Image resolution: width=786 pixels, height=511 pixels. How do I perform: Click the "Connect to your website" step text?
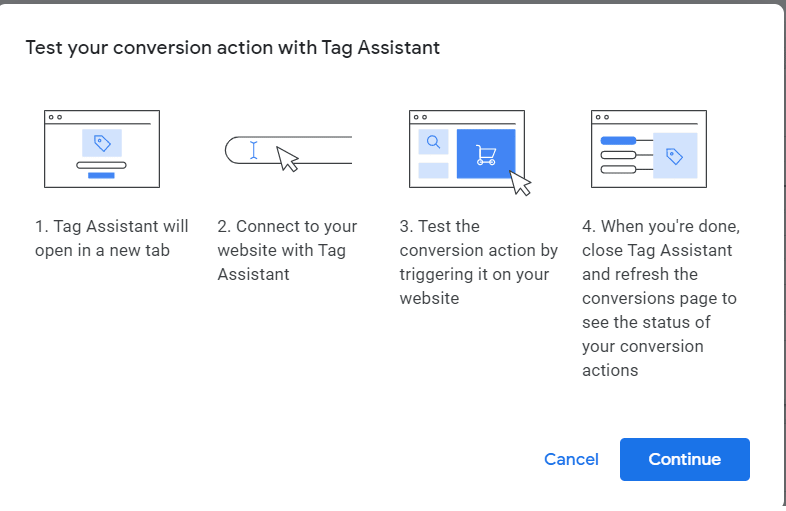click(x=287, y=250)
